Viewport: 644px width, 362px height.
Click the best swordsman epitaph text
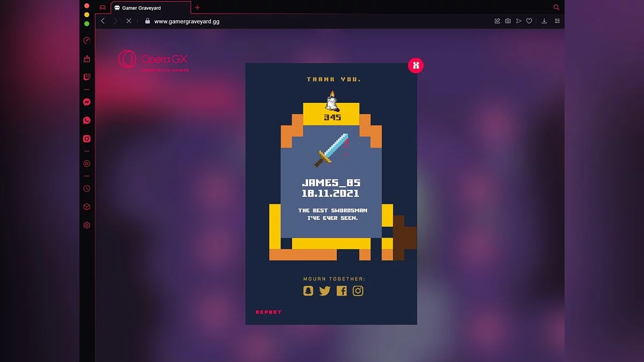[333, 215]
